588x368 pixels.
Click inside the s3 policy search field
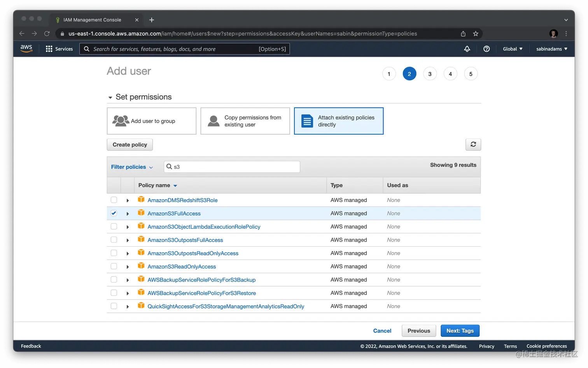point(231,166)
